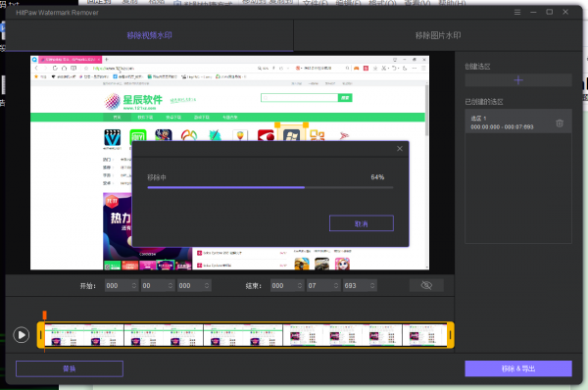Adjust start time hours stepper
This screenshot has width=588, height=390.
134,286
